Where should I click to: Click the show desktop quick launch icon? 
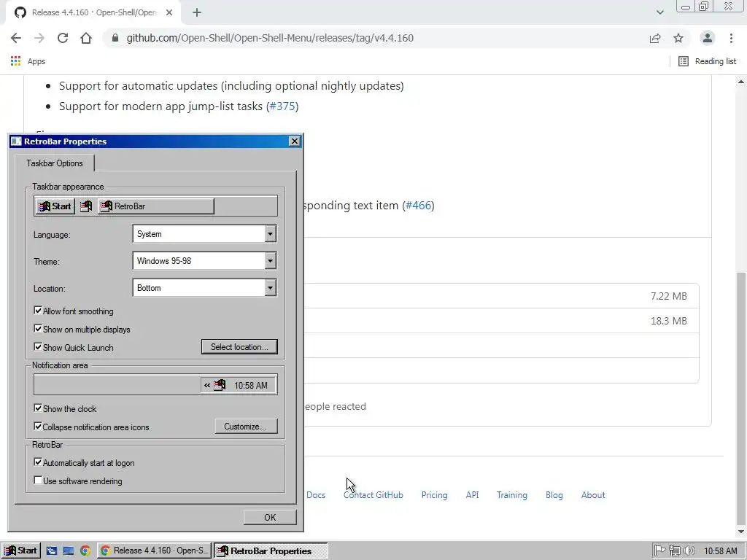tap(68, 551)
